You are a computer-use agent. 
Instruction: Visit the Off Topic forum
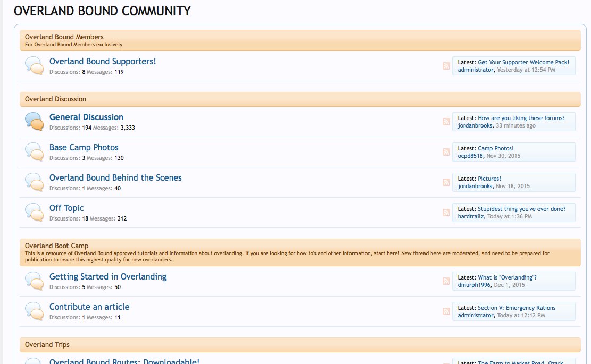66,208
